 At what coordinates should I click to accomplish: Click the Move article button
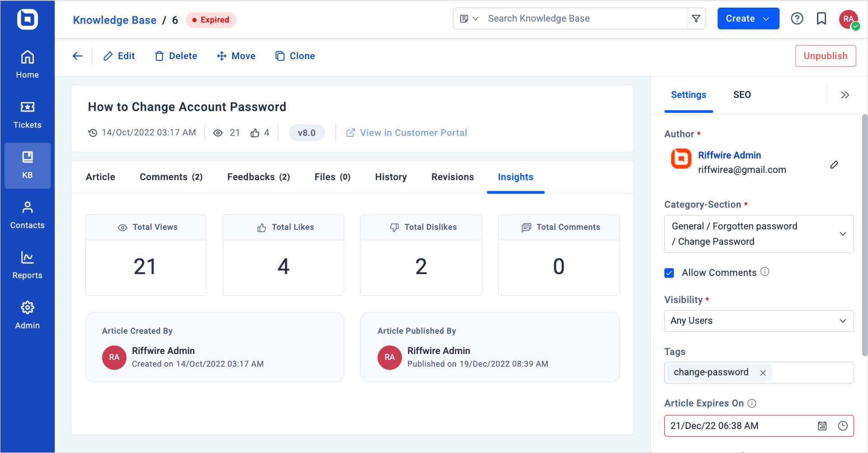(x=236, y=56)
